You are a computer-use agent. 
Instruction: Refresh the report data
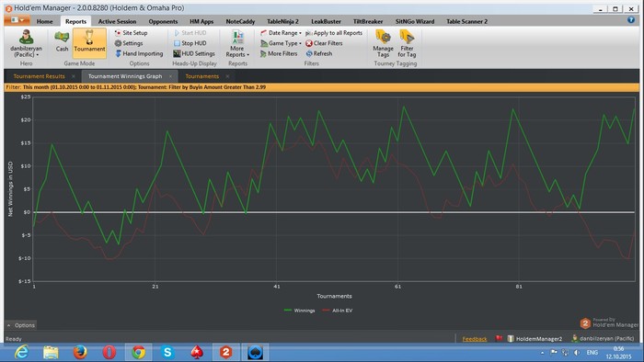click(319, 53)
